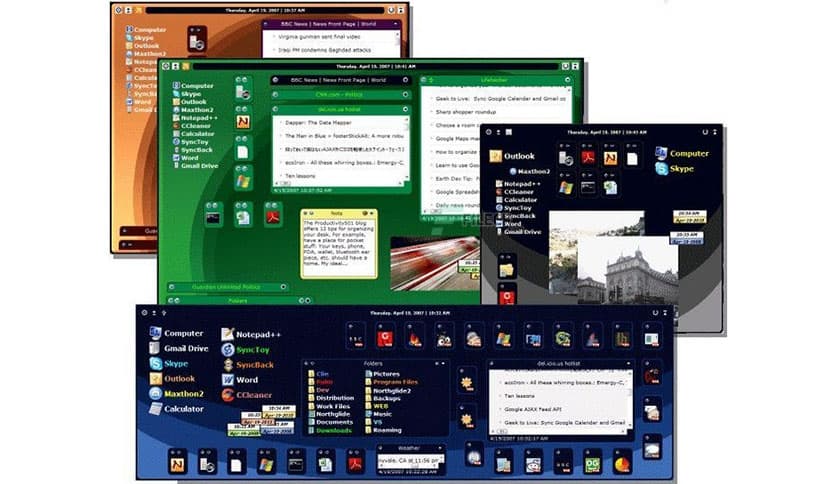Screen dimensions: 836x484
Task: Collapse the BBC News panel on the orange desktop
Action: pos(396,24)
